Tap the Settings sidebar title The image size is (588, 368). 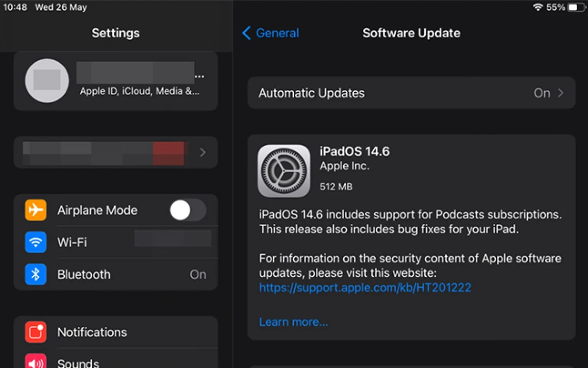pyautogui.click(x=116, y=33)
